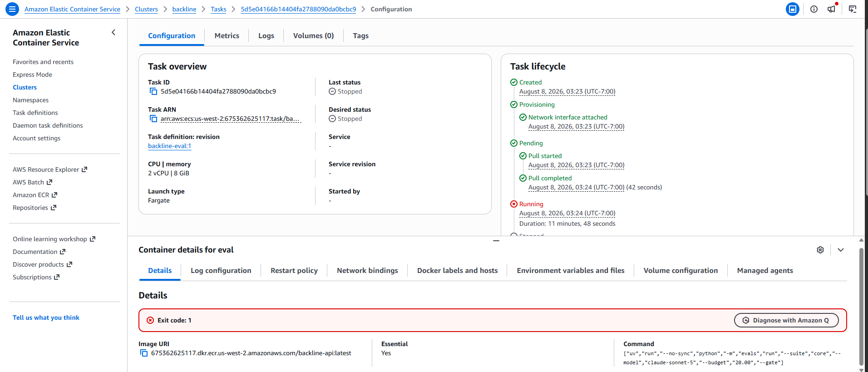This screenshot has height=372, width=868.
Task: Open the info panel icon in top bar
Action: point(814,9)
